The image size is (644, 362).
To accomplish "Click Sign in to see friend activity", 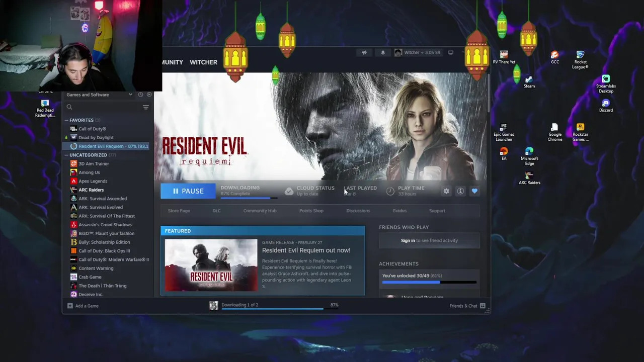I will tap(429, 240).
